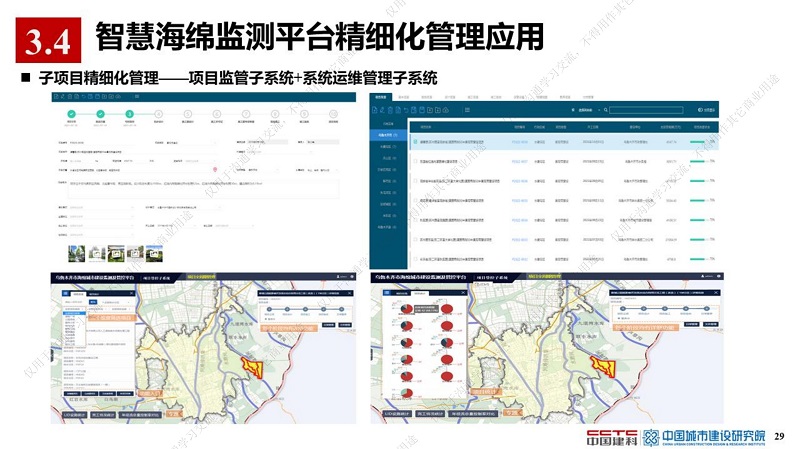800x449 pixels.
Task: Check third row checkbox in project list
Action: click(415, 181)
